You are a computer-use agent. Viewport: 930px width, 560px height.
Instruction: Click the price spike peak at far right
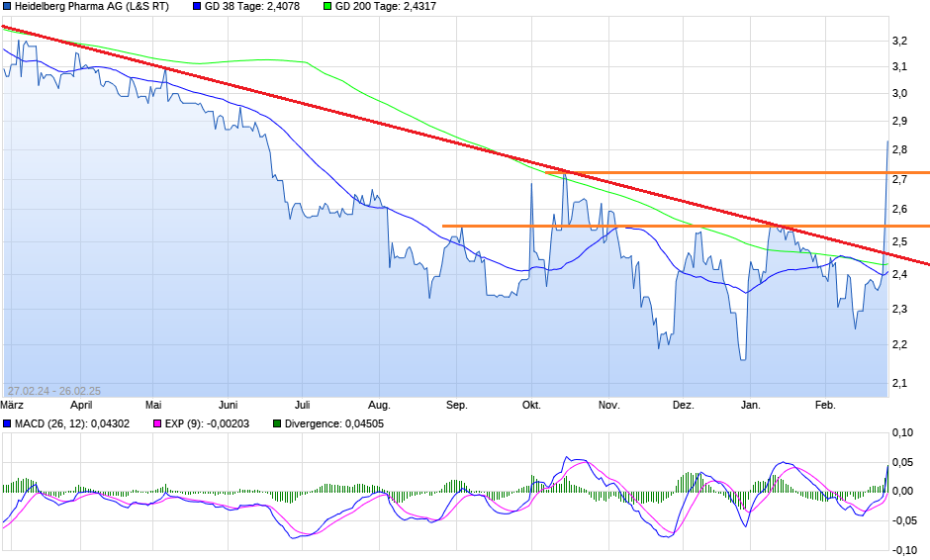click(886, 141)
